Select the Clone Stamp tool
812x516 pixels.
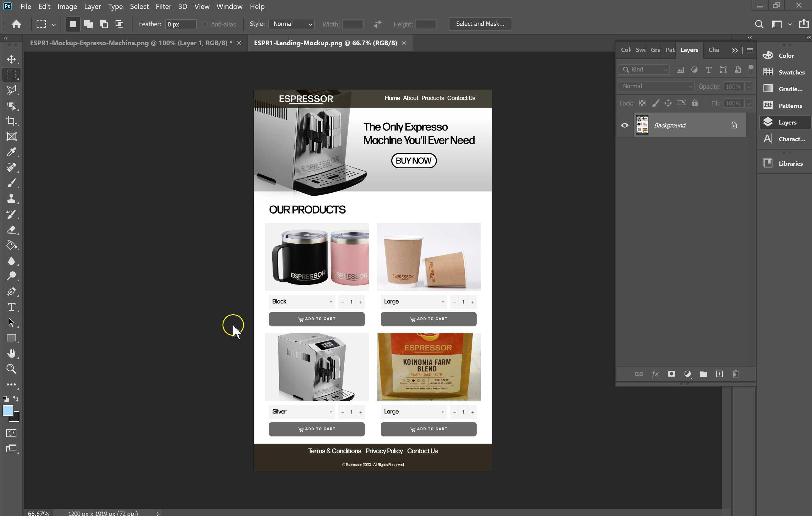[11, 198]
